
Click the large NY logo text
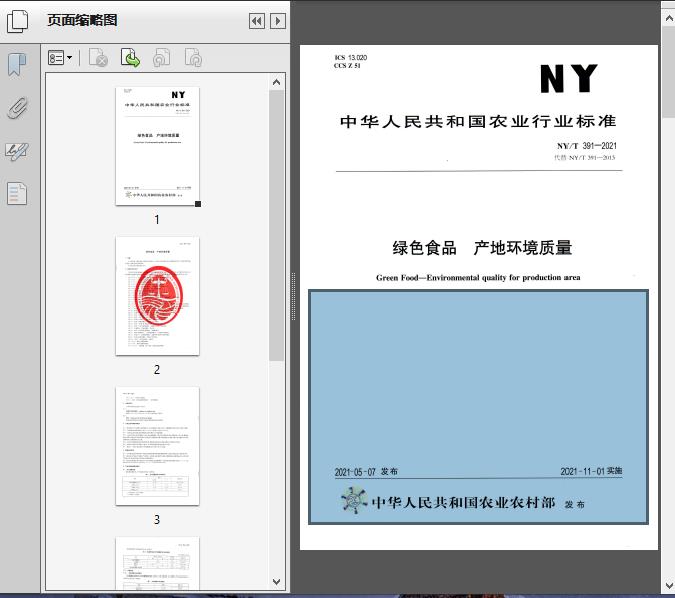[x=569, y=78]
